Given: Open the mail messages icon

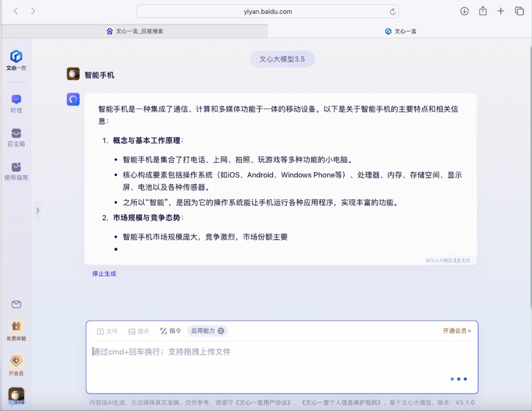Looking at the screenshot, I should tap(16, 304).
